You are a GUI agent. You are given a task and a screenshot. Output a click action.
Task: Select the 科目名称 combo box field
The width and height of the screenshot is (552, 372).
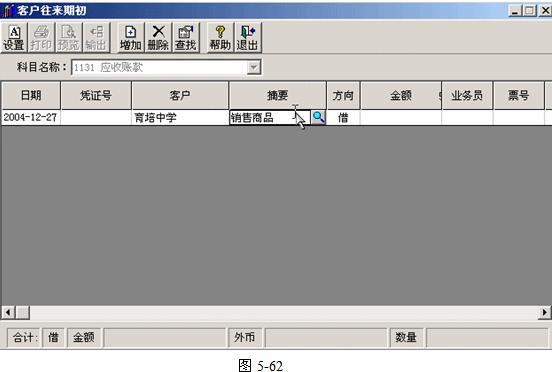[x=166, y=67]
